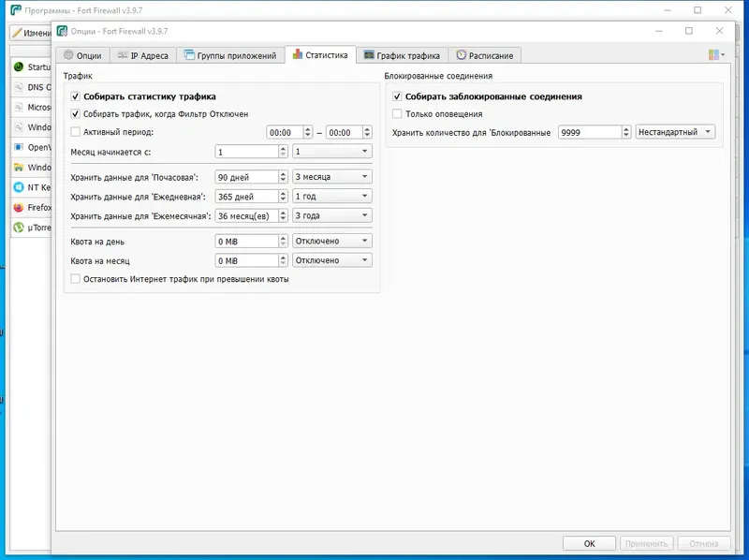Click the Отмена button
This screenshot has height=560, width=749.
pos(704,544)
